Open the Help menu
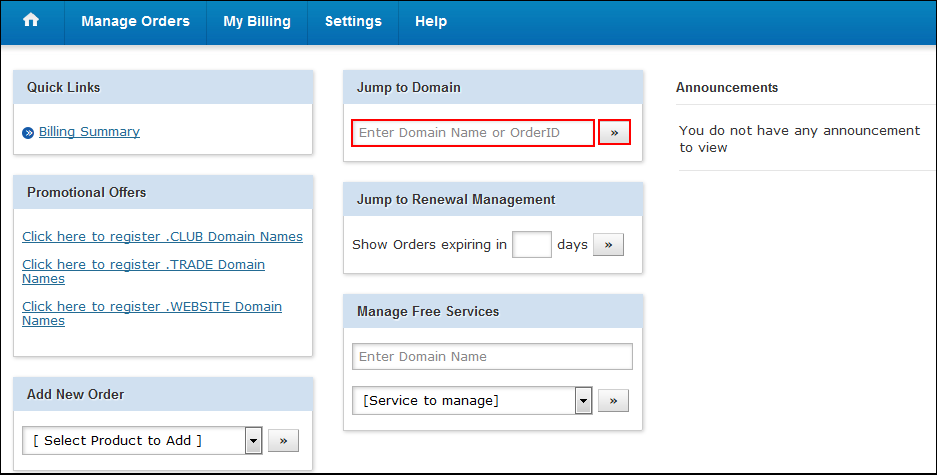 coord(431,22)
